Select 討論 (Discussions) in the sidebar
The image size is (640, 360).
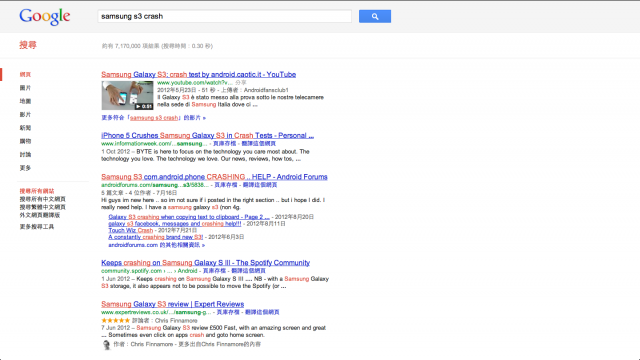coord(25,154)
